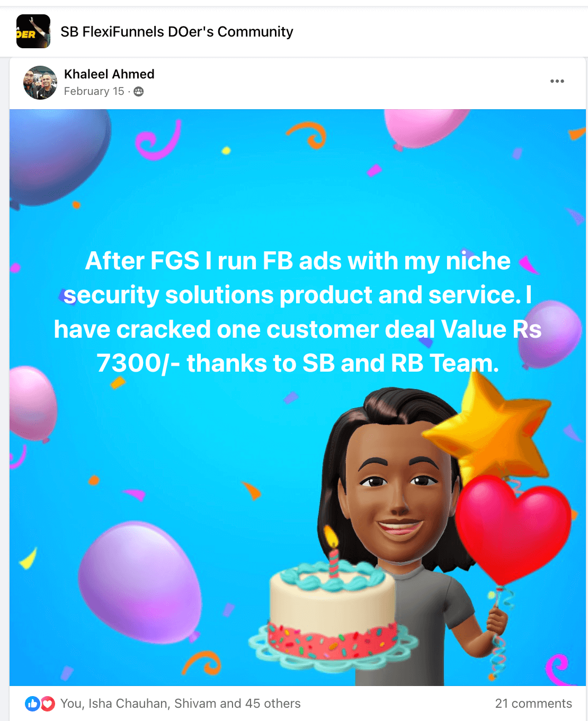Screen dimensions: 588x721
Task: Open the three-dot post options menu
Action: pos(557,81)
